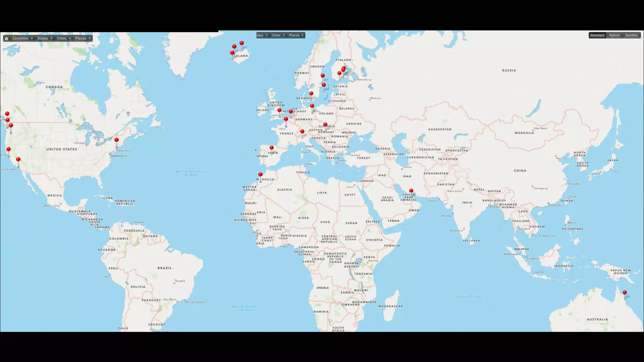Switch map to Standard view
Screen dimensions: 644x362
click(597, 35)
